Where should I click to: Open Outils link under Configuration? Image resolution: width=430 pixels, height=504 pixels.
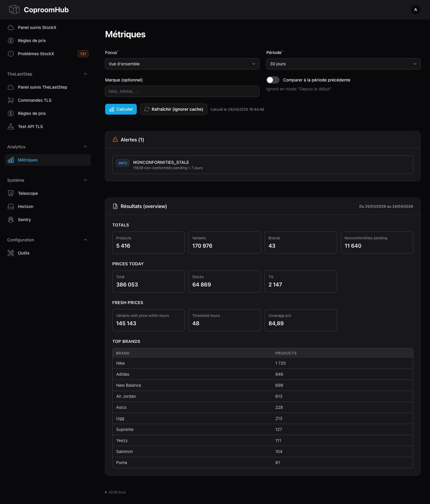[x=48, y=253]
